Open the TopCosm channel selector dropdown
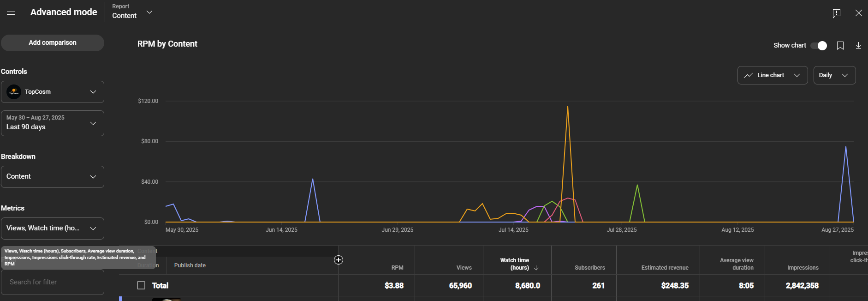This screenshot has height=301, width=868. tap(53, 92)
